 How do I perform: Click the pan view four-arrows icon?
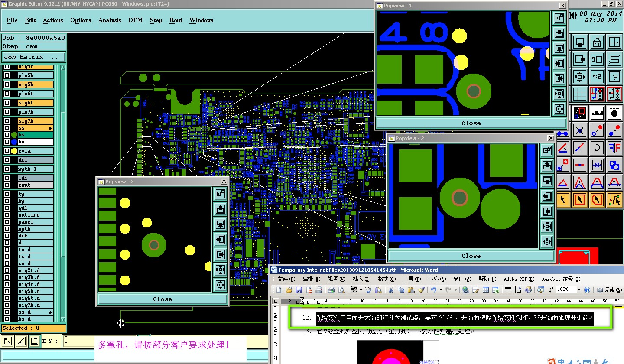click(x=580, y=77)
